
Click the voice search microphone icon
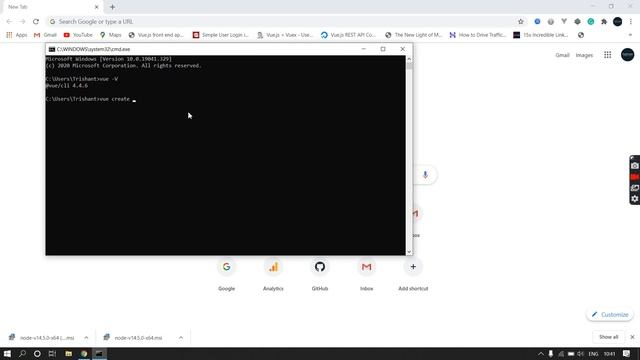pos(425,175)
